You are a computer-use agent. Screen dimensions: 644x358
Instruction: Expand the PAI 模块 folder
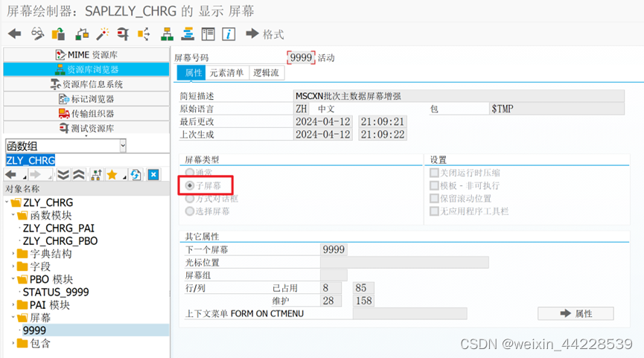tap(13, 304)
